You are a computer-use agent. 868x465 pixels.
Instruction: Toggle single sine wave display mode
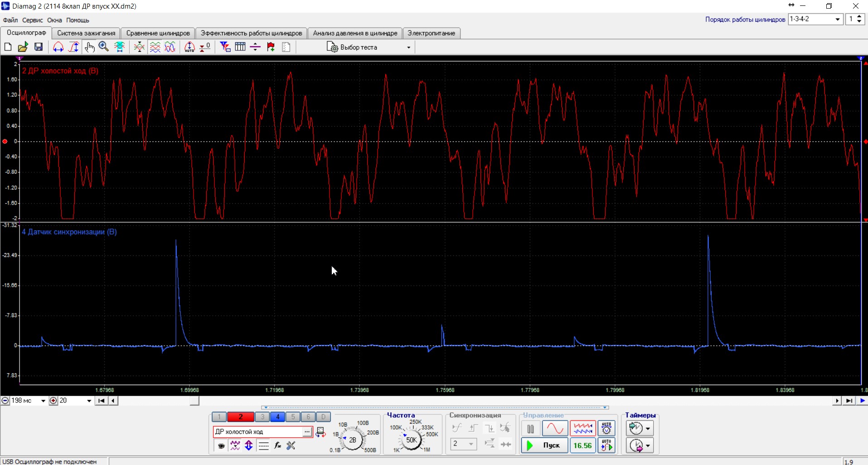tap(555, 428)
